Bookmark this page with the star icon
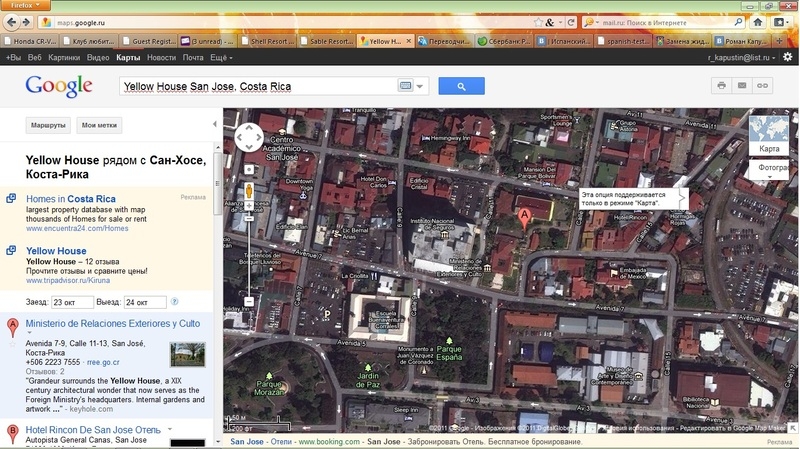 point(538,22)
